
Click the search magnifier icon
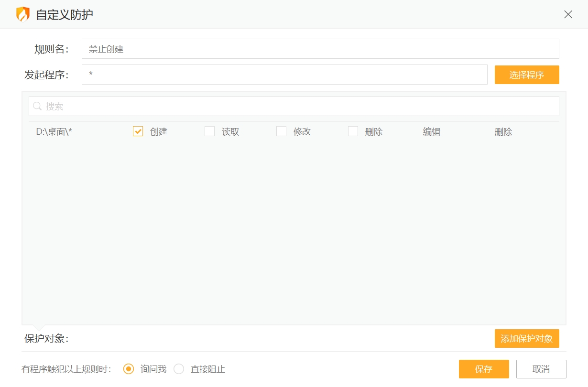[x=37, y=106]
